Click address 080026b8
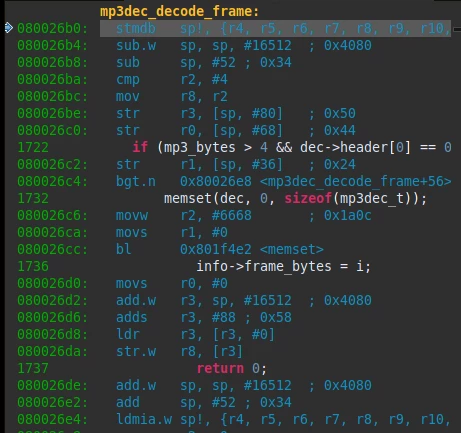Viewport: 461px width, 433px height. pos(52,63)
